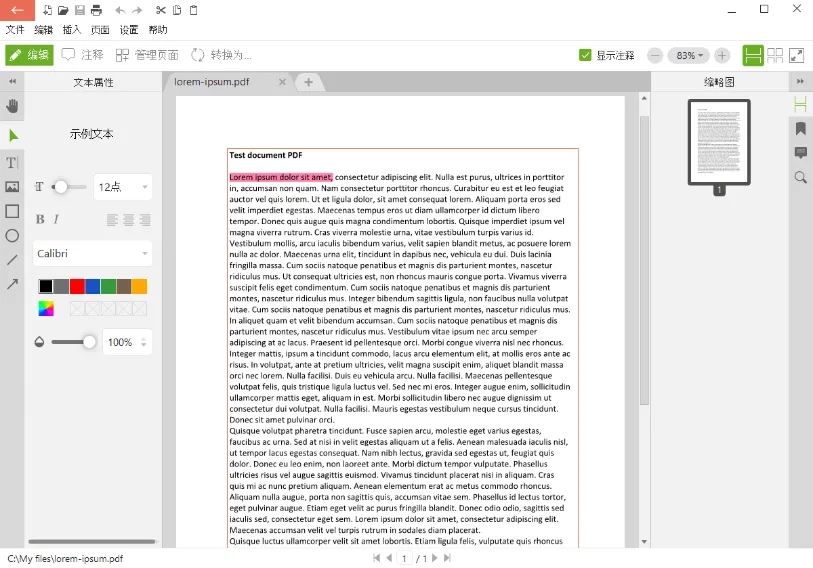
Task: Click the 注释 annotate button
Action: [x=82, y=55]
